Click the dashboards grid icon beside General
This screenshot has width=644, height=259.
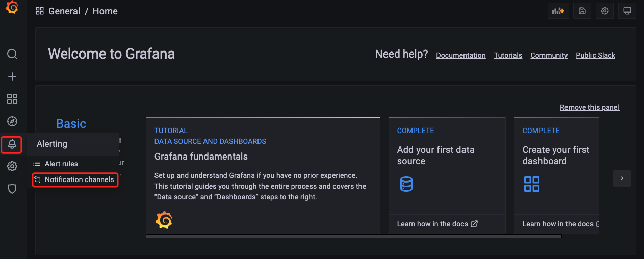click(x=40, y=11)
